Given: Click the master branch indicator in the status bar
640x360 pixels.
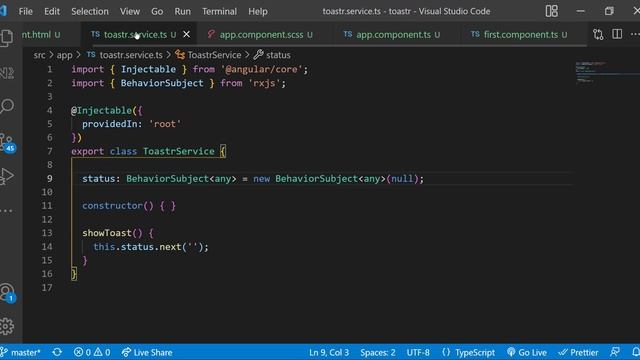Looking at the screenshot, I should 21,352.
